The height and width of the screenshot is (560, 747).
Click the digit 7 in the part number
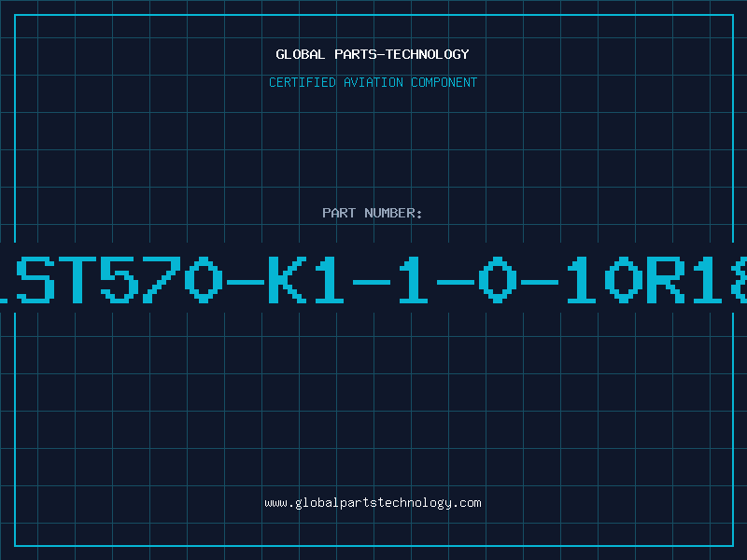161,279
